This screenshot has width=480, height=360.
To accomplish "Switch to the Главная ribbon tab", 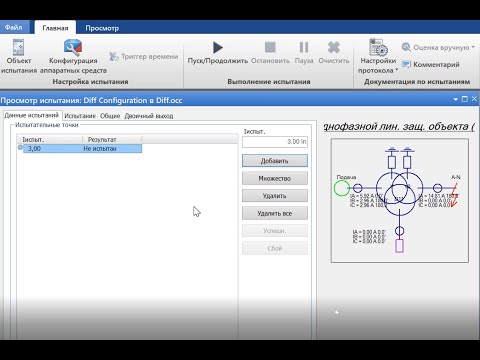I will [x=55, y=28].
